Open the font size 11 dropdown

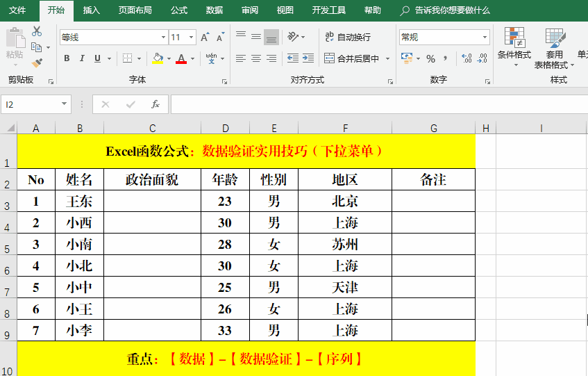(x=191, y=37)
